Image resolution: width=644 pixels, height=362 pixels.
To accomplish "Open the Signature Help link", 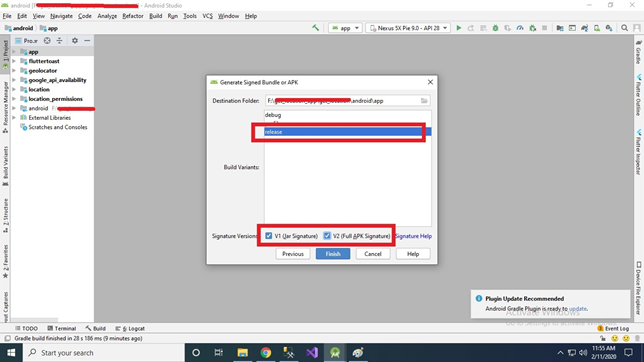I will tap(413, 236).
